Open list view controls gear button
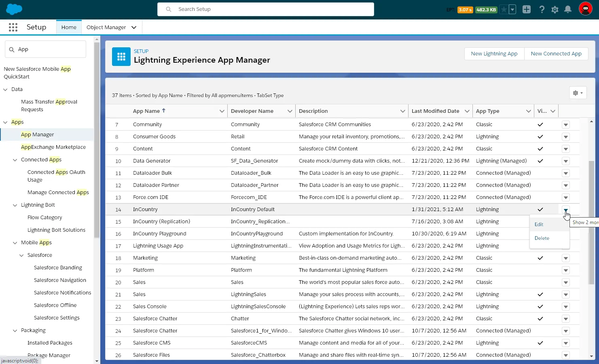Viewport: 599px width, 364px height. [x=578, y=93]
